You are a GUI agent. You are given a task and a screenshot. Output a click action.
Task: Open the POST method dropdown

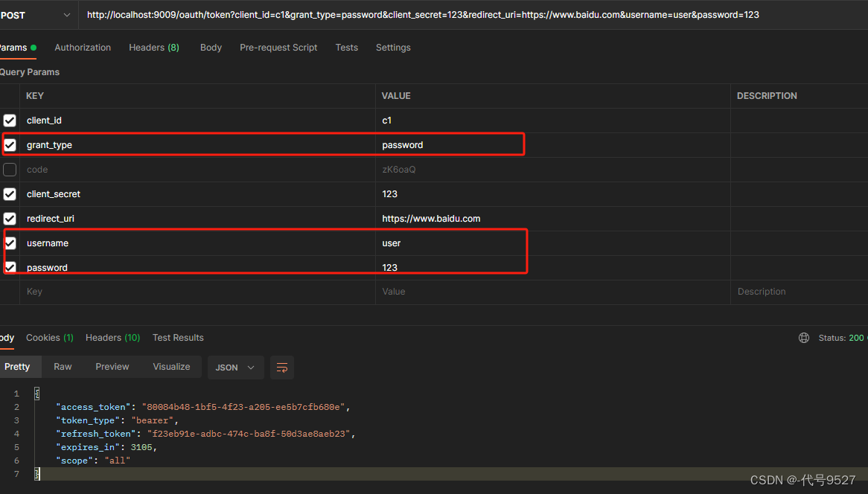coord(37,15)
